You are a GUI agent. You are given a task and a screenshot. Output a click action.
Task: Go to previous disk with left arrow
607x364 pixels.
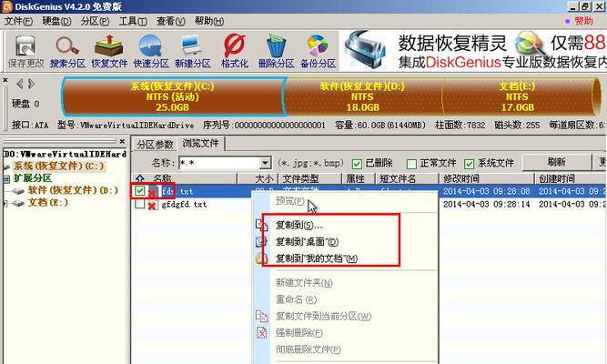tap(19, 84)
